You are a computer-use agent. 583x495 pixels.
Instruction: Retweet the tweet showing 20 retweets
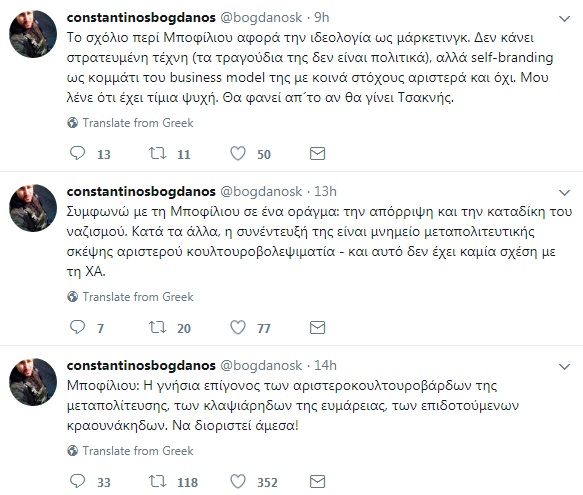click(158, 327)
